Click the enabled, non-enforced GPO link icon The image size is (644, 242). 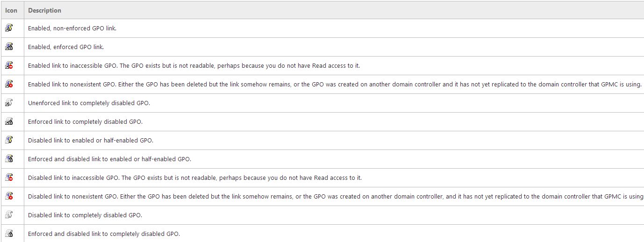(9, 28)
